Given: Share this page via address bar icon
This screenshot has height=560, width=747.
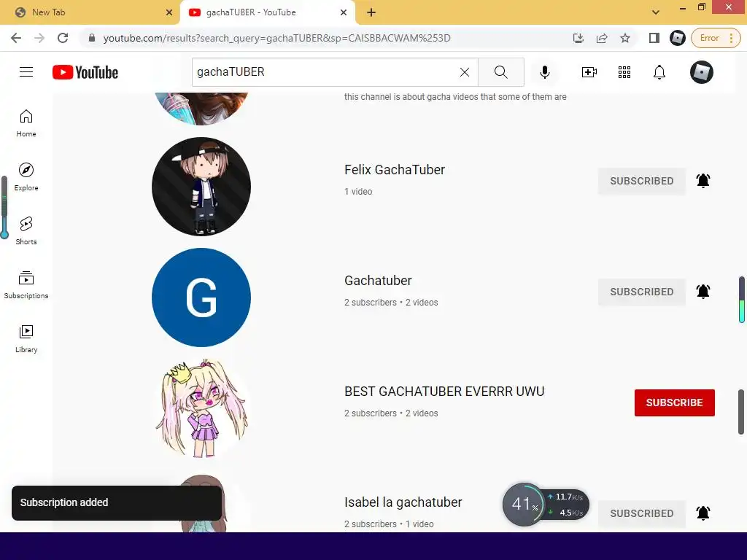Looking at the screenshot, I should [x=602, y=38].
